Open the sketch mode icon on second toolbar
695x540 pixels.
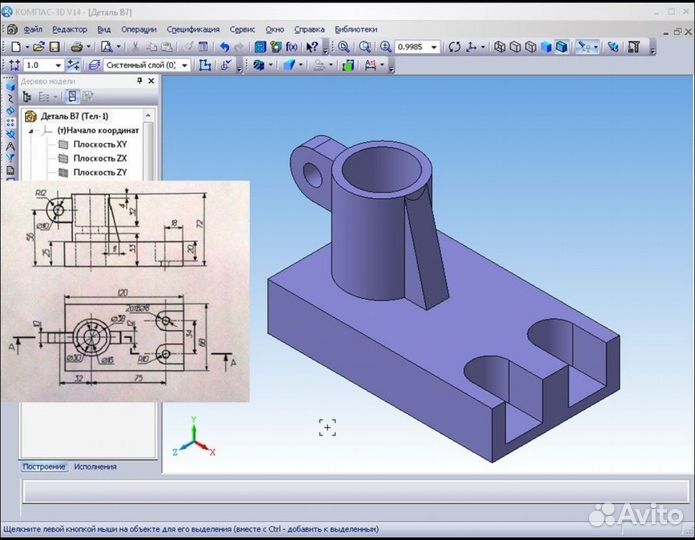204,65
